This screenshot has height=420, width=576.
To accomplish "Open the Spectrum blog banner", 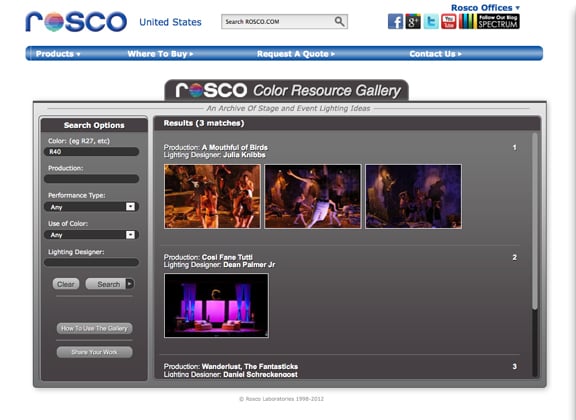I will [489, 21].
